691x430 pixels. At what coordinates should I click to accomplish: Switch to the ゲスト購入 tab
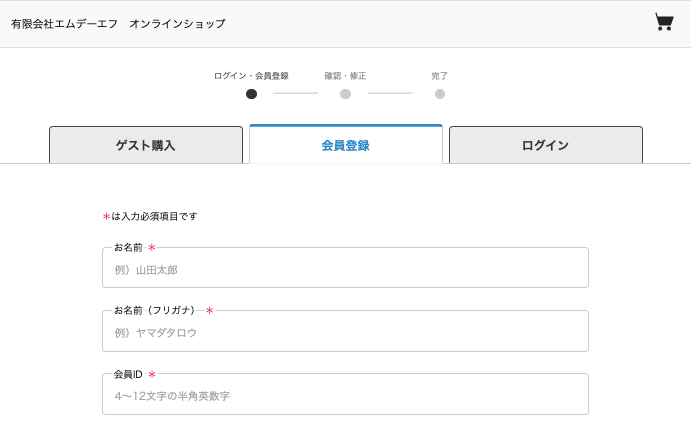(x=146, y=145)
